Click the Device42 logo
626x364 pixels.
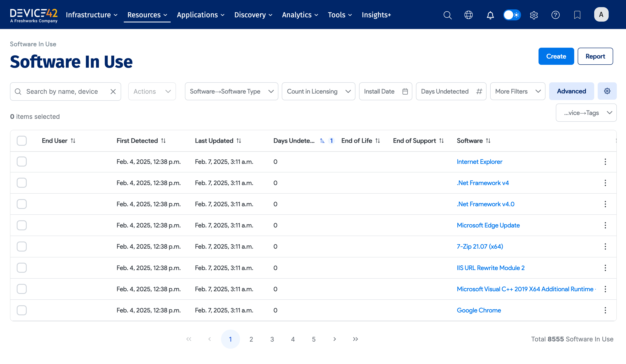click(x=34, y=15)
